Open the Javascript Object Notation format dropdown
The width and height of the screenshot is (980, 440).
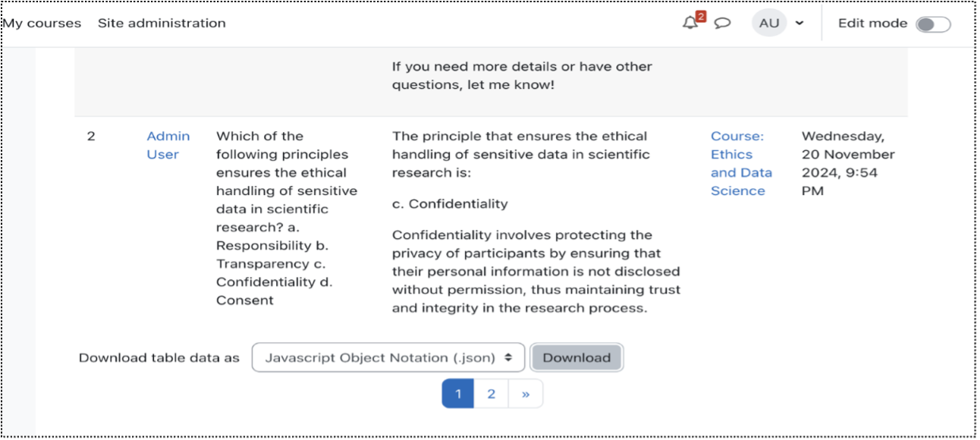point(388,358)
